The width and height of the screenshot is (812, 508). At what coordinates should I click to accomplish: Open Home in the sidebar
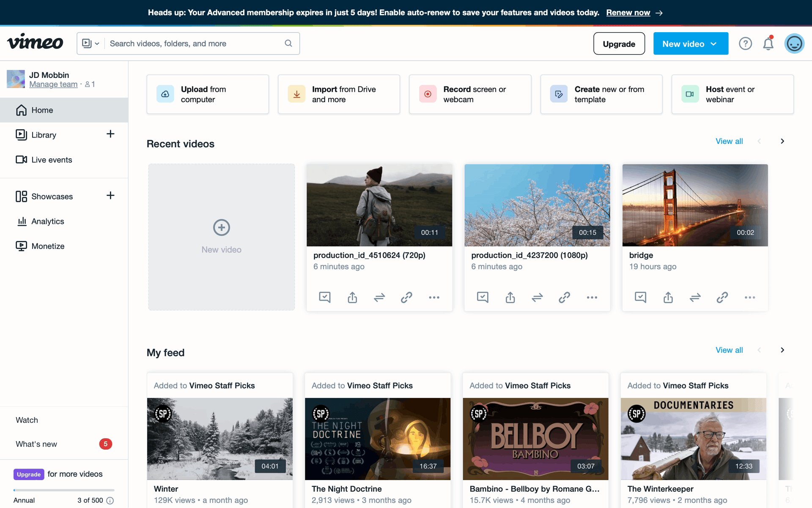coord(64,110)
